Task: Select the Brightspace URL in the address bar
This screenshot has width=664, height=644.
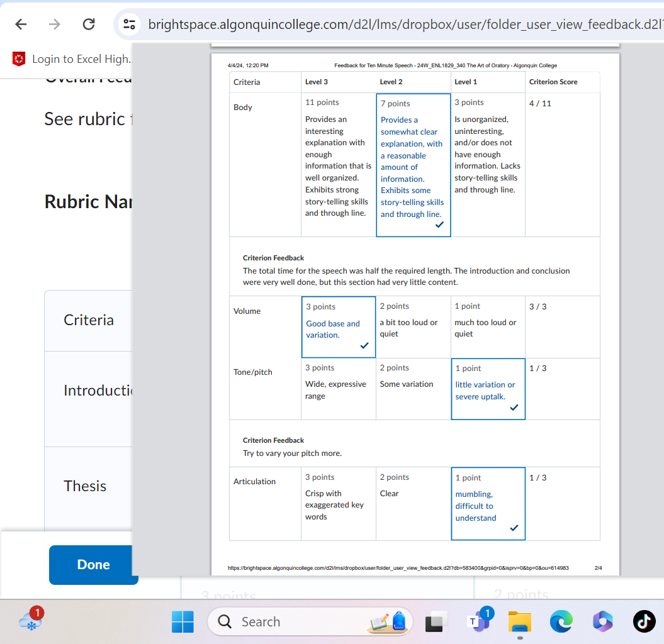Action: tap(406, 24)
